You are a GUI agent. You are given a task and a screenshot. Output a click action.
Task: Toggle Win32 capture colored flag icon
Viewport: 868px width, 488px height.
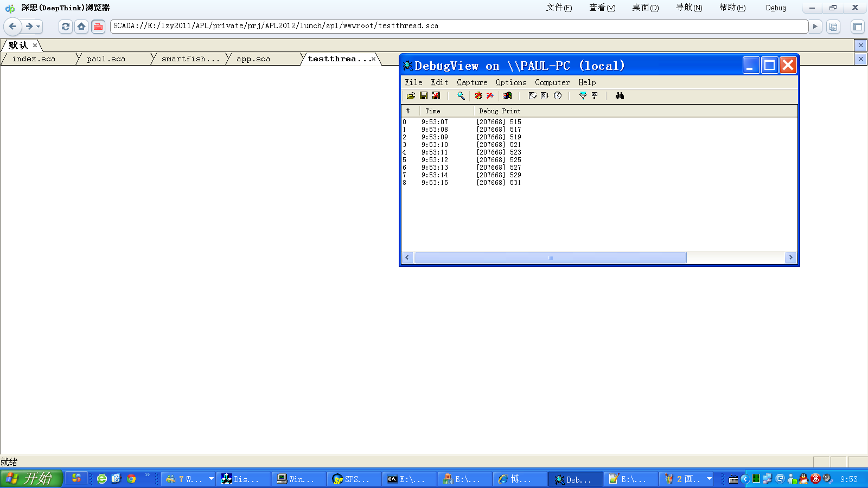[507, 96]
